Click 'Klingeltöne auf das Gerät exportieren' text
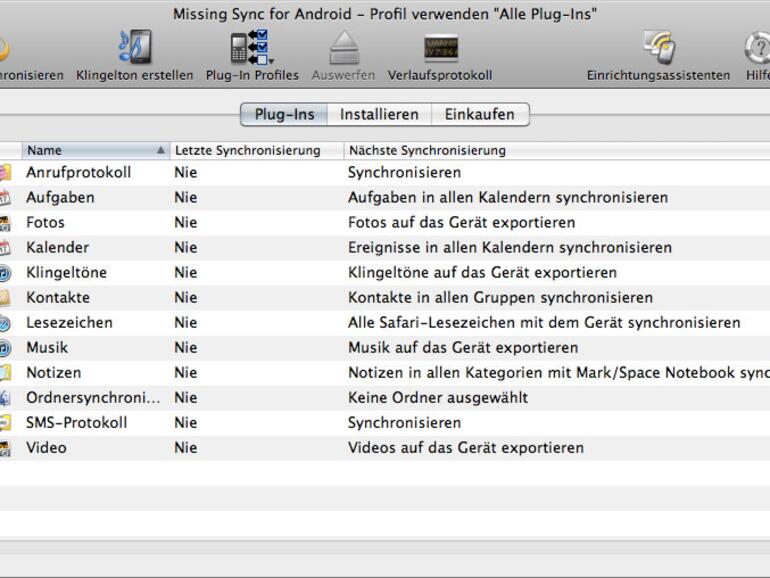Viewport: 770px width, 578px height. (x=482, y=273)
